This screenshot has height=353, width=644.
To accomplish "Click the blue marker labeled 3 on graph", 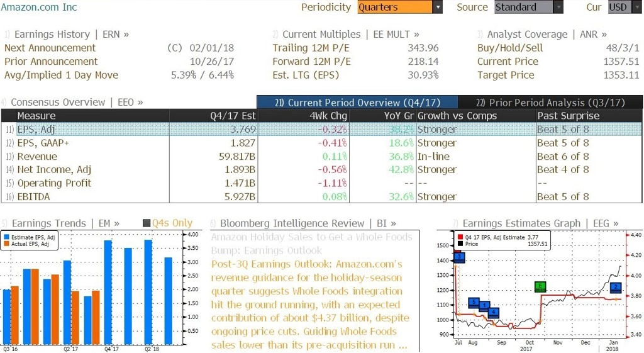I will pos(459,257).
